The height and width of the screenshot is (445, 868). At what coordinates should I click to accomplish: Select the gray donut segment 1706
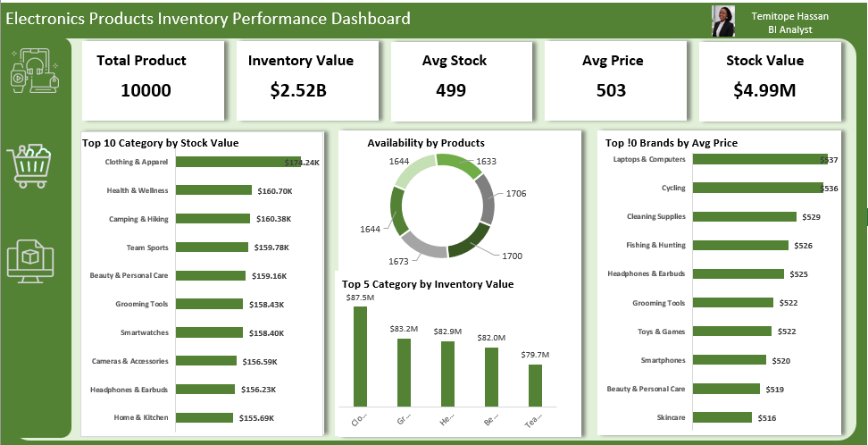click(x=486, y=198)
